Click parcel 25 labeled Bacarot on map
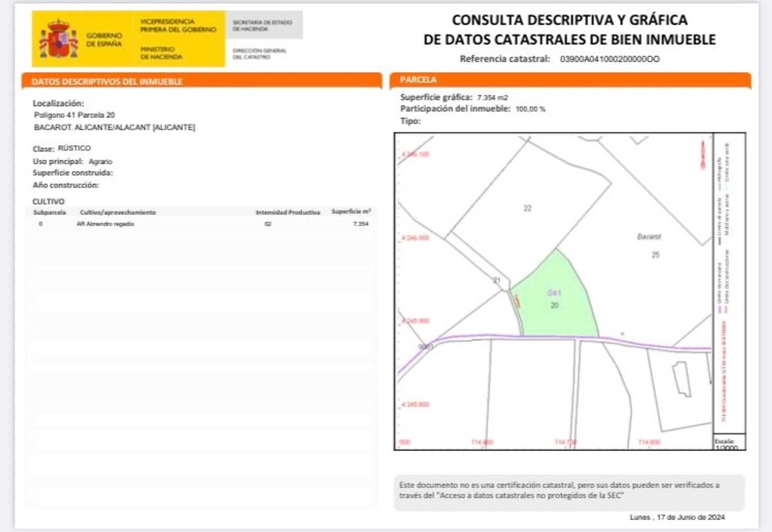The image size is (772, 532). (654, 254)
